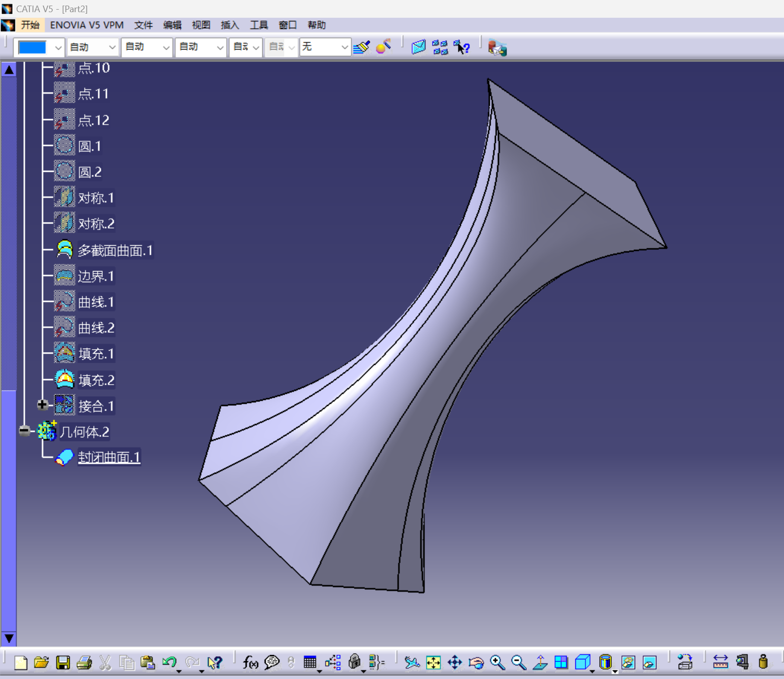Paste with the clipboard icon
784x679 pixels.
pos(148,662)
